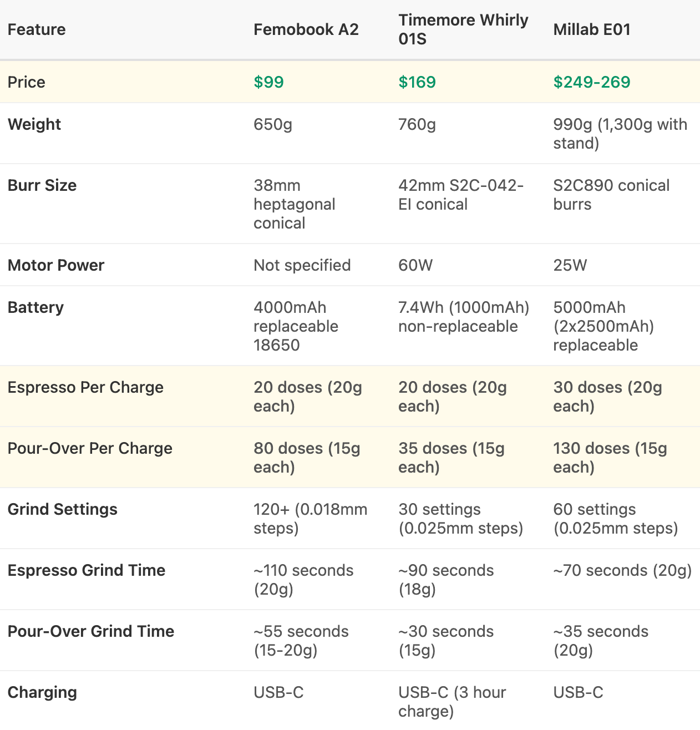The width and height of the screenshot is (700, 730).
Task: Select the Burr Size row label
Action: pos(42,185)
